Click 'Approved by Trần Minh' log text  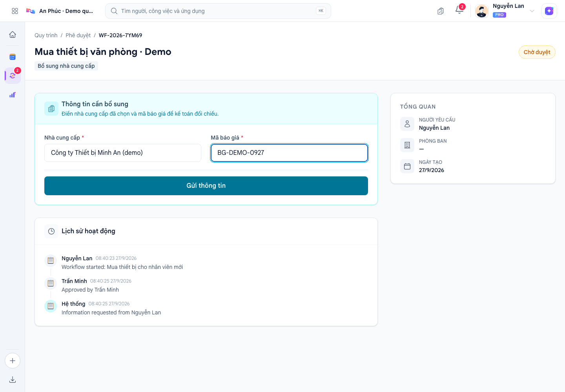(90, 290)
